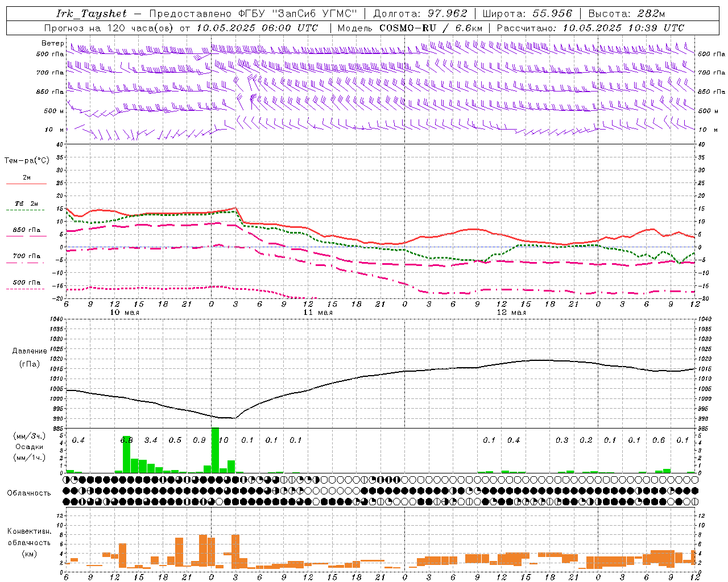Click the Td 2м dew point legend label

click(x=27, y=203)
